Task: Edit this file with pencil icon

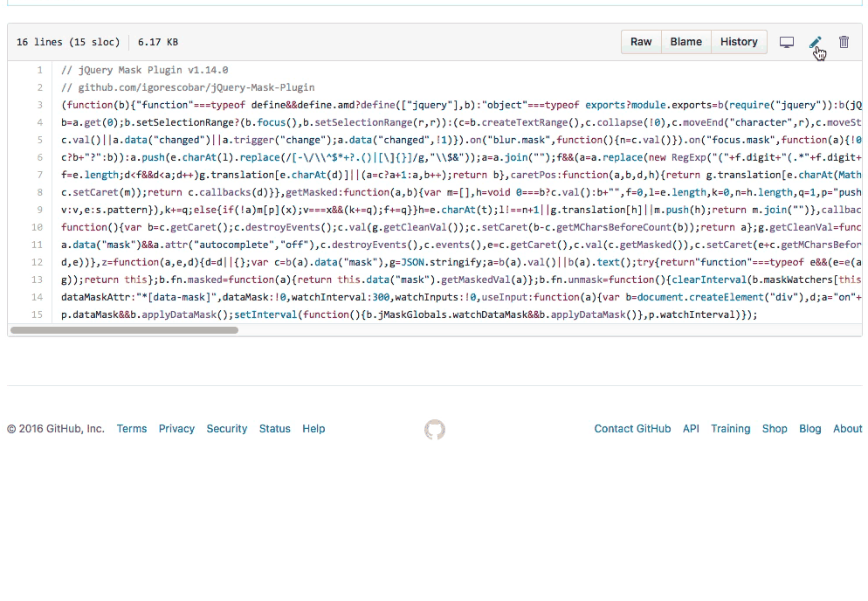Action: coord(816,42)
